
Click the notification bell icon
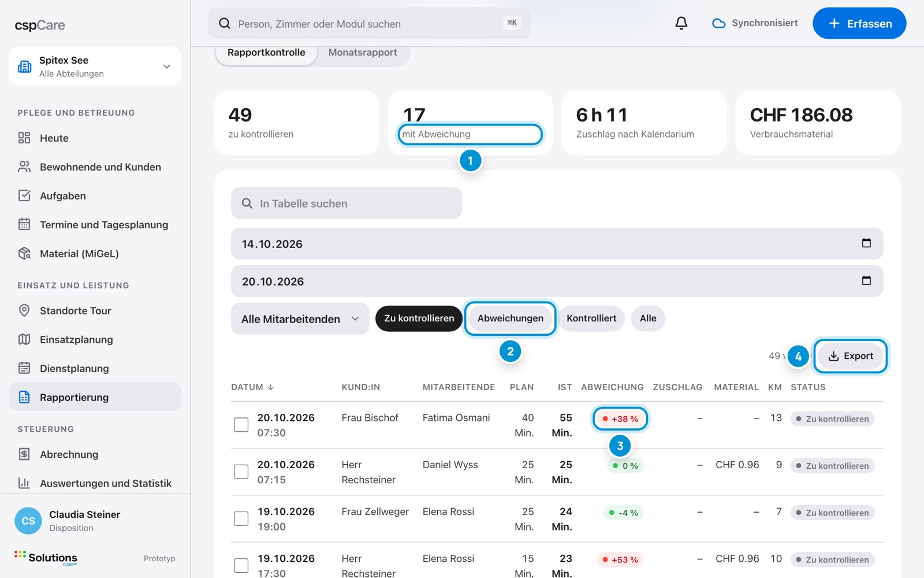pyautogui.click(x=681, y=23)
